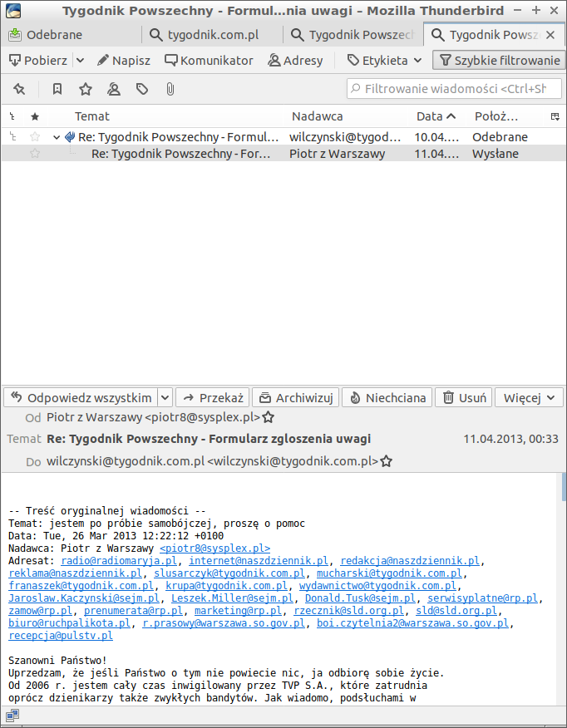Star the Piotr z Warszawy message row
Viewport: 567px width, 728px height.
pos(35,153)
